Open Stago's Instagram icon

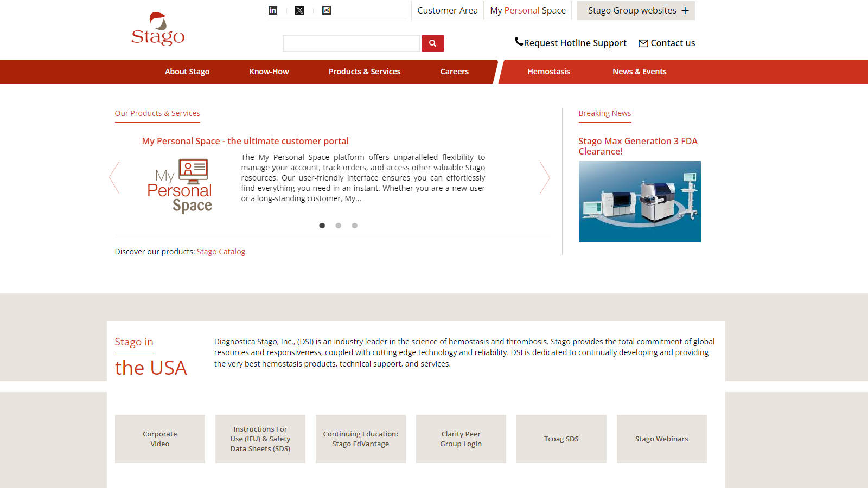click(327, 10)
